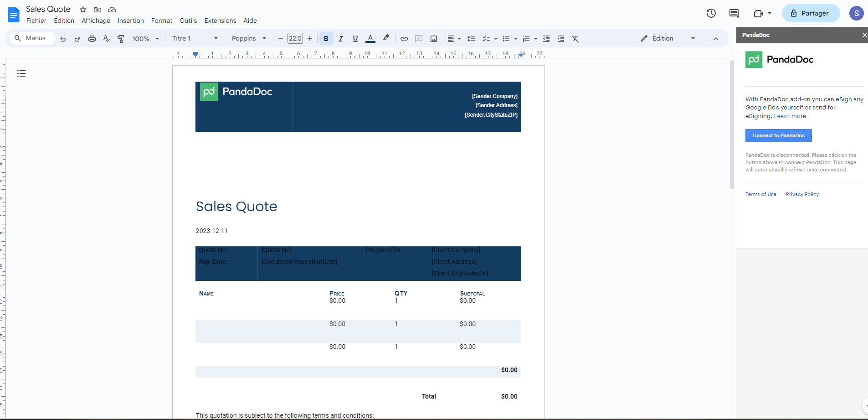Open the Titre 1 style dropdown
This screenshot has width=868, height=420.
[194, 38]
